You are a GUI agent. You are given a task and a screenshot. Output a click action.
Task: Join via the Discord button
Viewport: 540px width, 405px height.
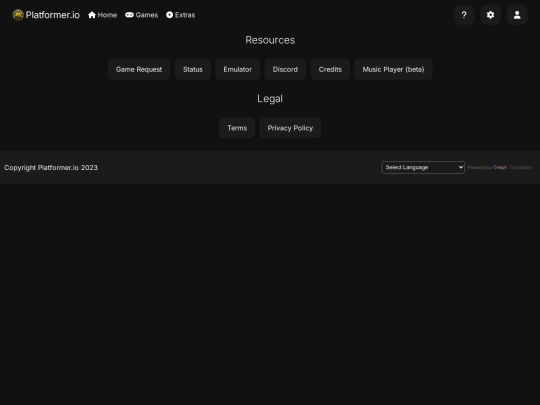coord(285,69)
